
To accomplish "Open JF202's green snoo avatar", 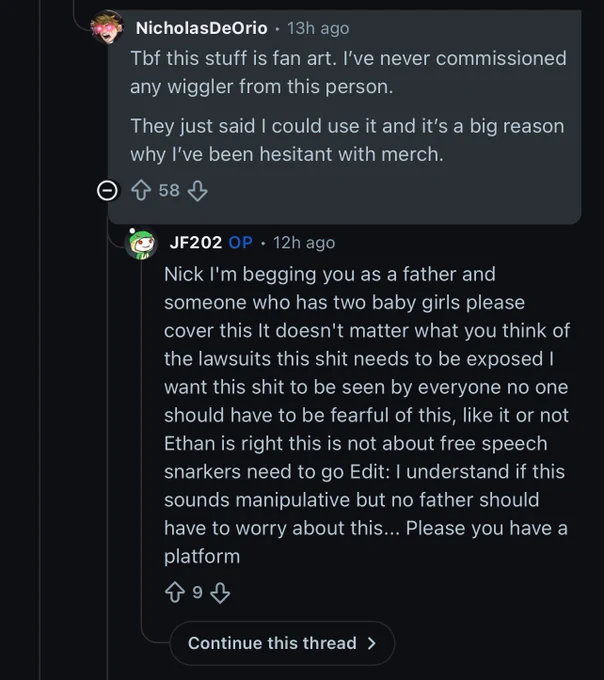I will [x=140, y=243].
